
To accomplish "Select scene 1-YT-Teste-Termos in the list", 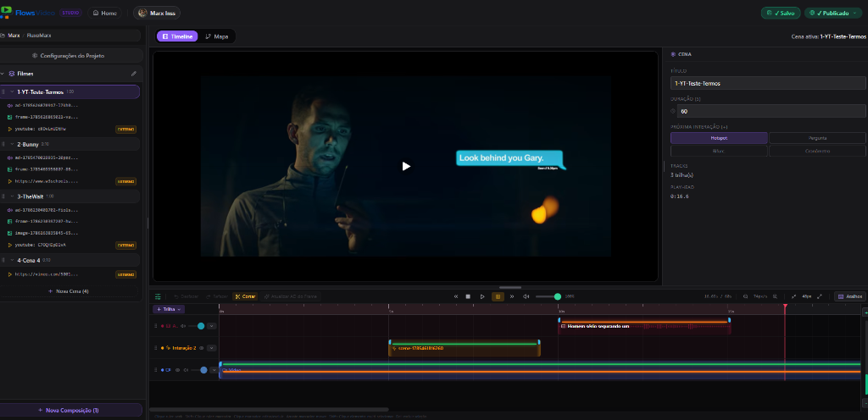I will click(x=70, y=91).
